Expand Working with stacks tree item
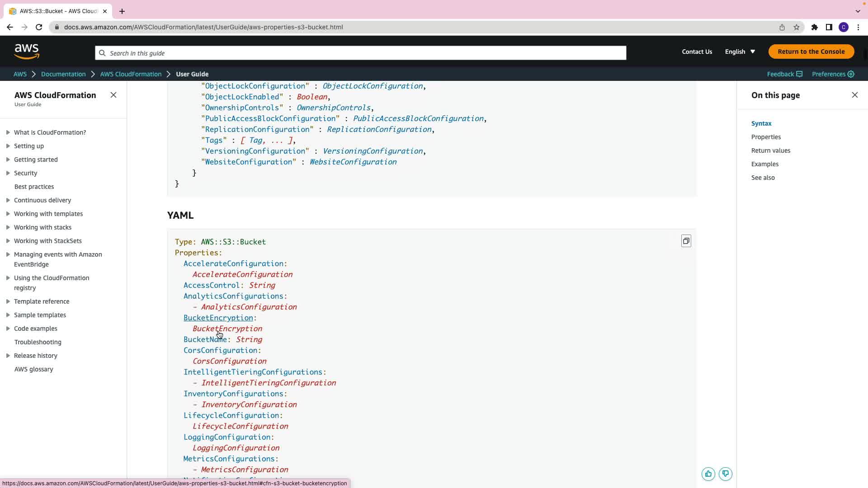 click(x=8, y=227)
